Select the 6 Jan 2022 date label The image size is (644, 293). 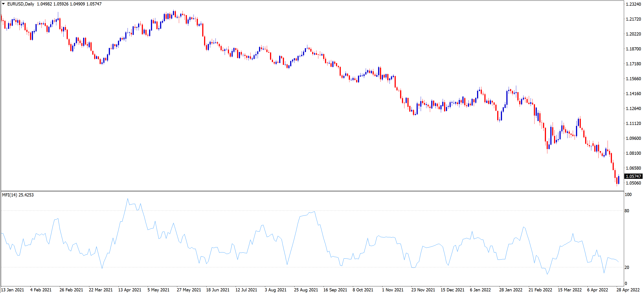coord(480,290)
